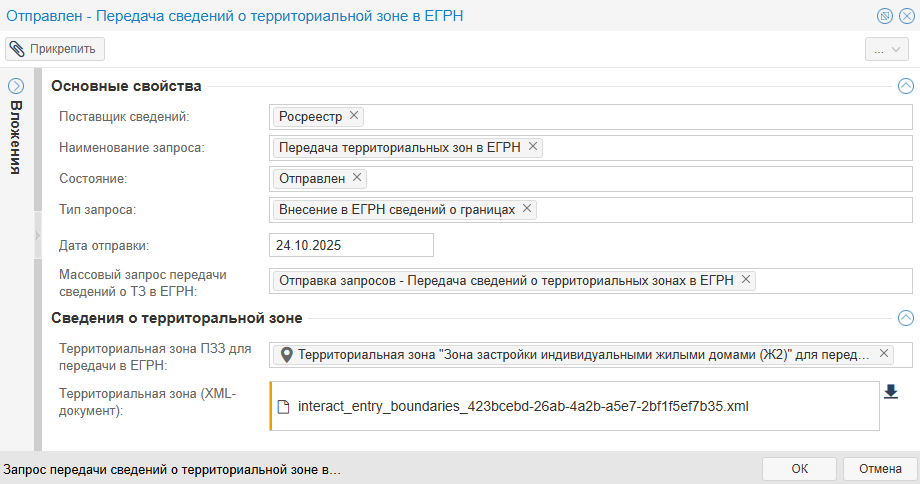Collapse the Основные свойства section
Screen dimensions: 920x484
906,86
